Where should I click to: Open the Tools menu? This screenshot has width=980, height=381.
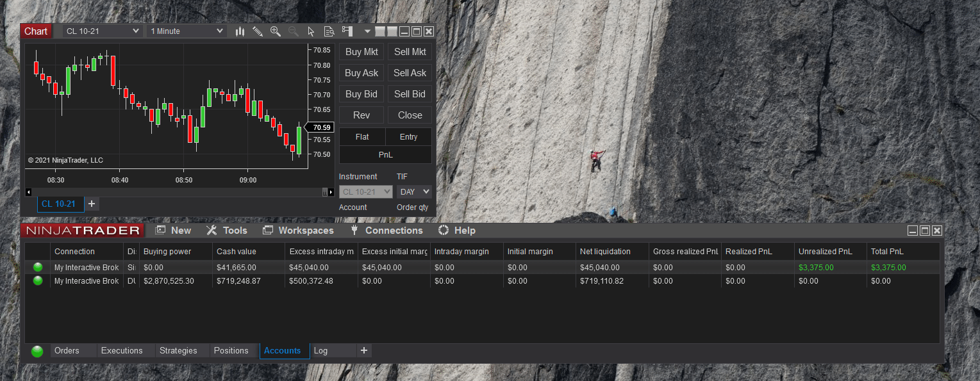coord(227,231)
